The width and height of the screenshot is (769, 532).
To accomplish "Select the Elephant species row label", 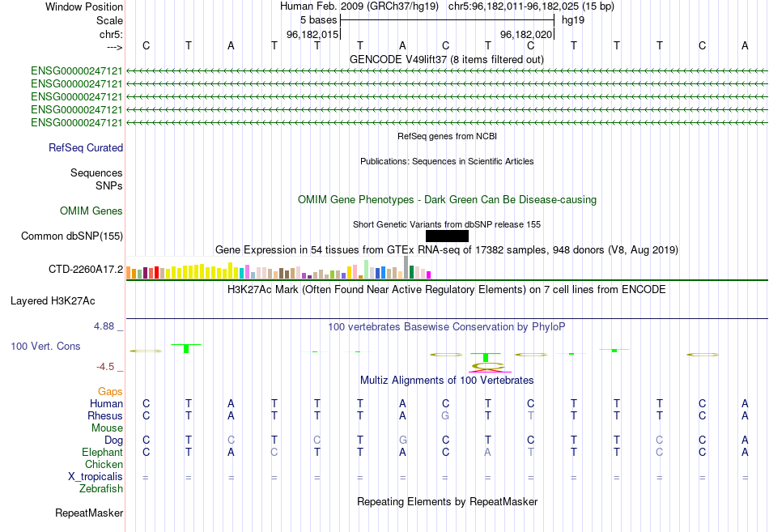I will pos(103,452).
